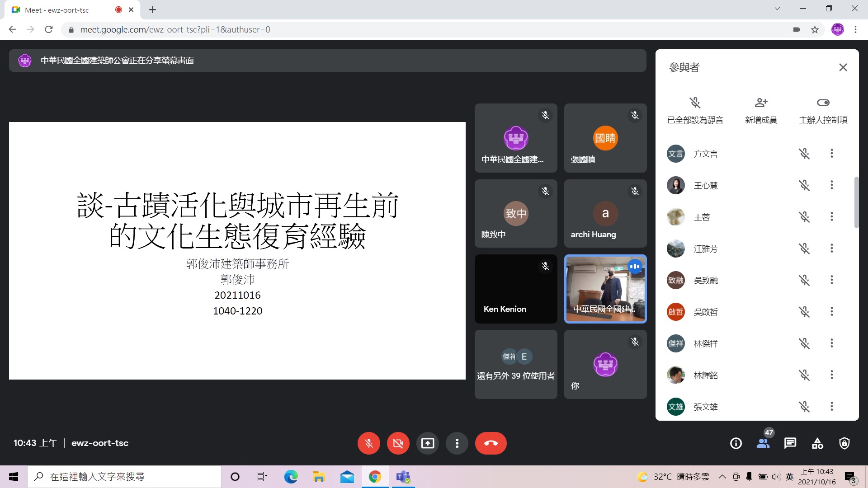Image resolution: width=868 pixels, height=488 pixels.
Task: Turn on your camera
Action: point(398,443)
